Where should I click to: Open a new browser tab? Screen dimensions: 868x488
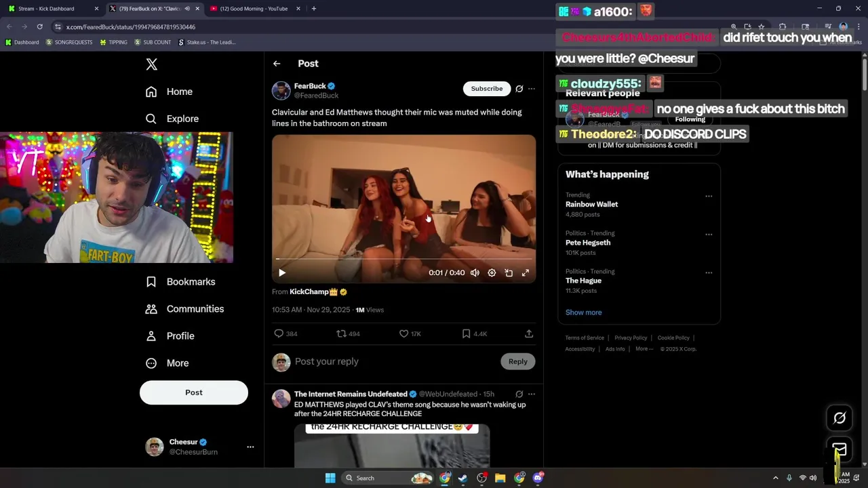click(313, 9)
